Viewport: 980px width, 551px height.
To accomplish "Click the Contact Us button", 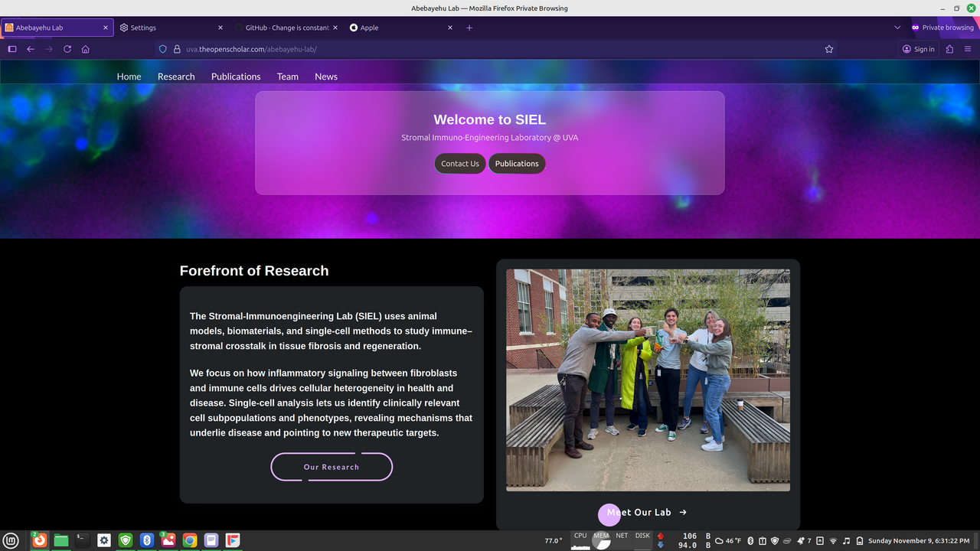I will tap(460, 164).
